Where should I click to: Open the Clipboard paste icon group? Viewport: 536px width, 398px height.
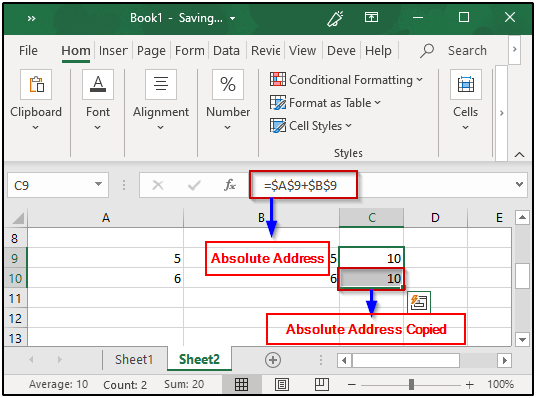coord(36,85)
